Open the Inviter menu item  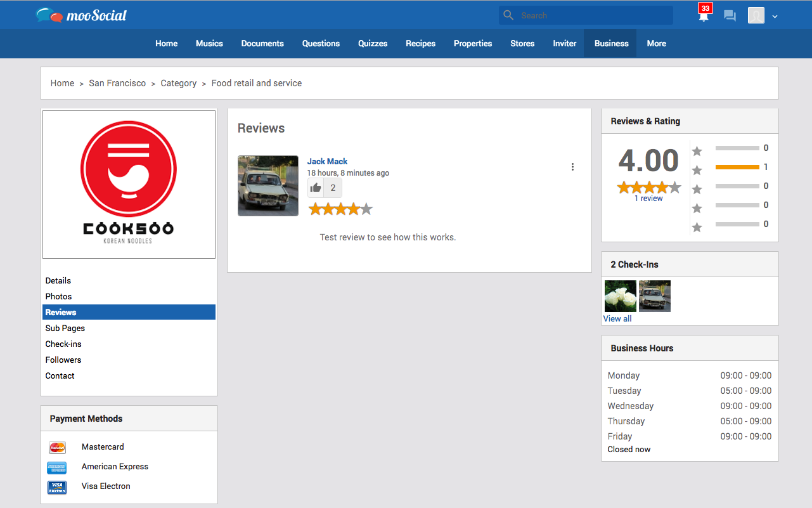click(x=564, y=43)
